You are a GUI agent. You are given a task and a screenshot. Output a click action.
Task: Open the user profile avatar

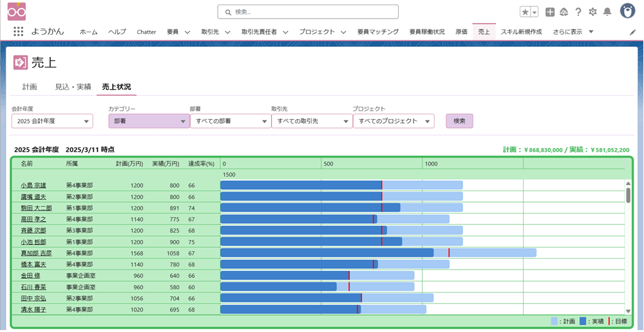click(x=627, y=11)
